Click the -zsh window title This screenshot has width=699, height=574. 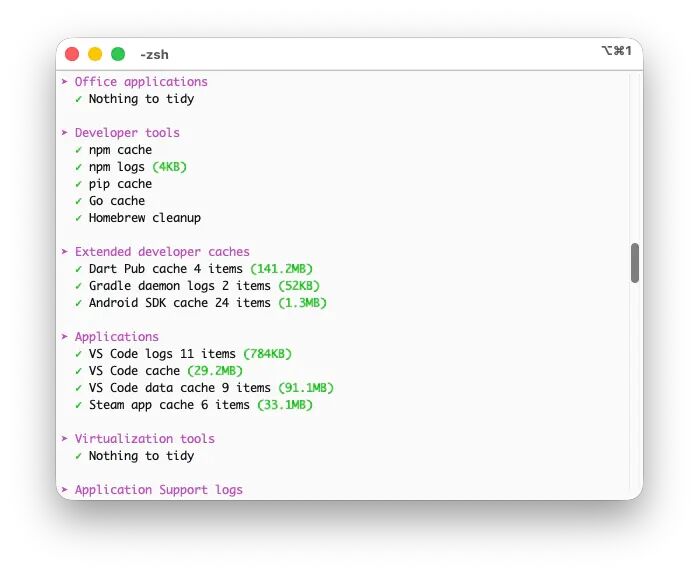click(154, 55)
